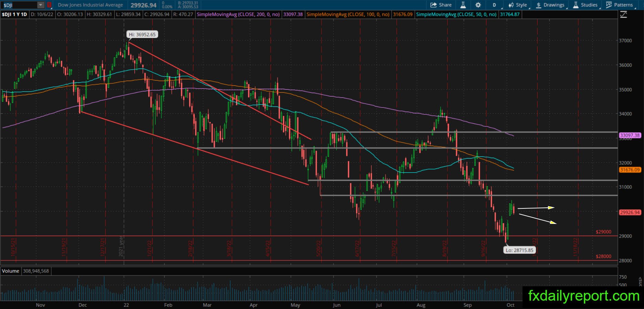Click the 37000 price axis label
This screenshot has height=309, width=644.
click(625, 41)
